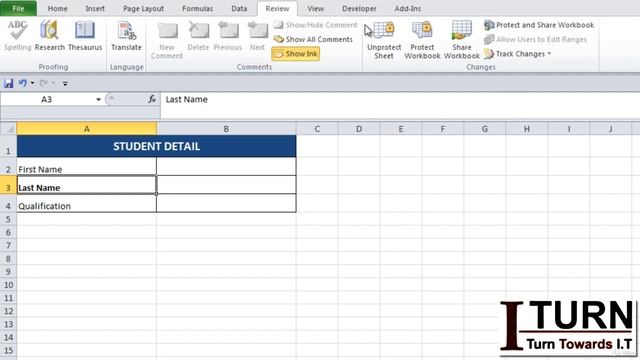Select column B header
This screenshot has width=640, height=360.
pyautogui.click(x=226, y=129)
